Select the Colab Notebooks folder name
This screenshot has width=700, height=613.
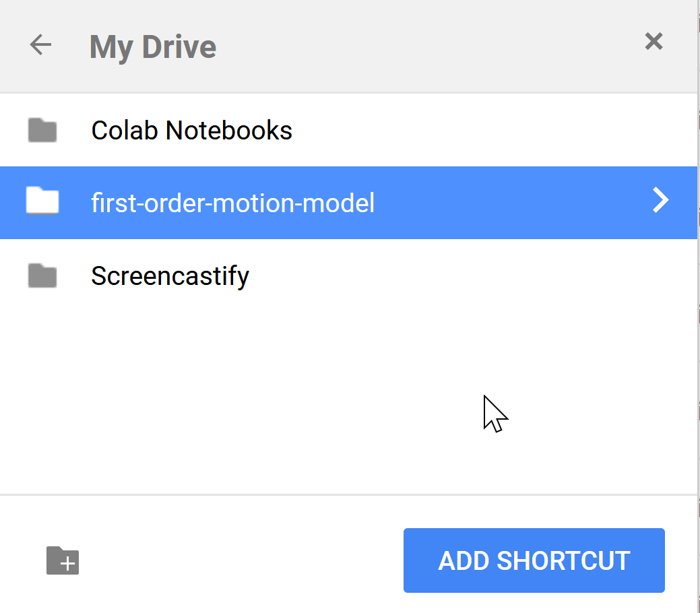[191, 131]
